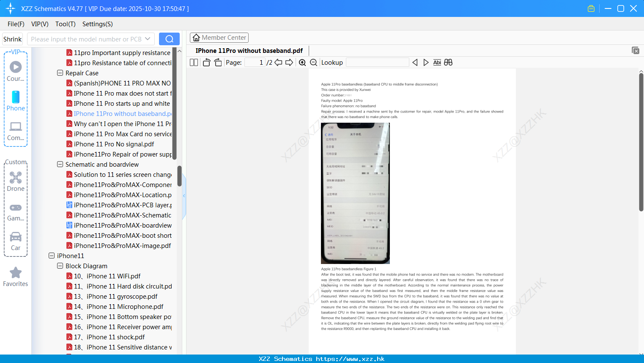Click the detach window icon beside tab bar
644x363 pixels.
tap(636, 50)
